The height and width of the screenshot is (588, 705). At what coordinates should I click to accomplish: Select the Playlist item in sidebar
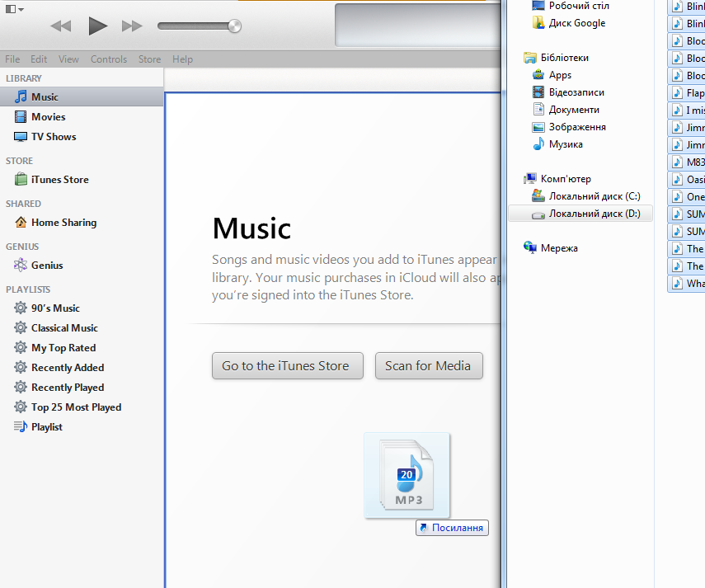(46, 427)
